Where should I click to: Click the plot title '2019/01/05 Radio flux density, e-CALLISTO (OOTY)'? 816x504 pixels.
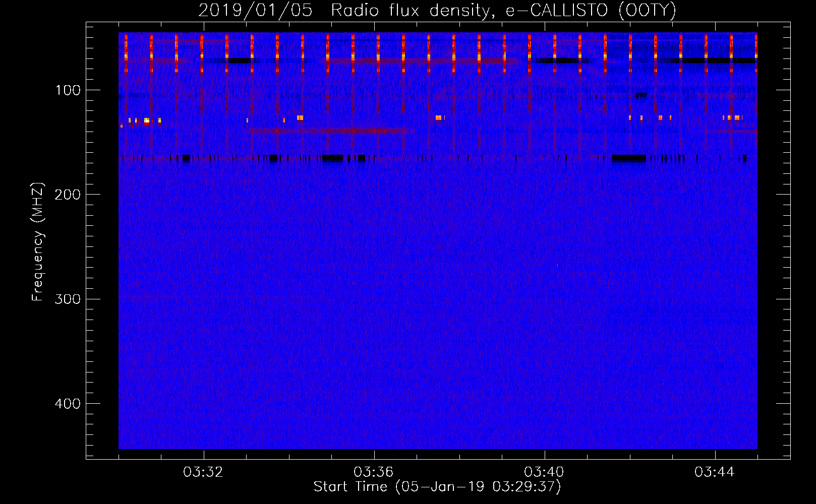tap(437, 10)
